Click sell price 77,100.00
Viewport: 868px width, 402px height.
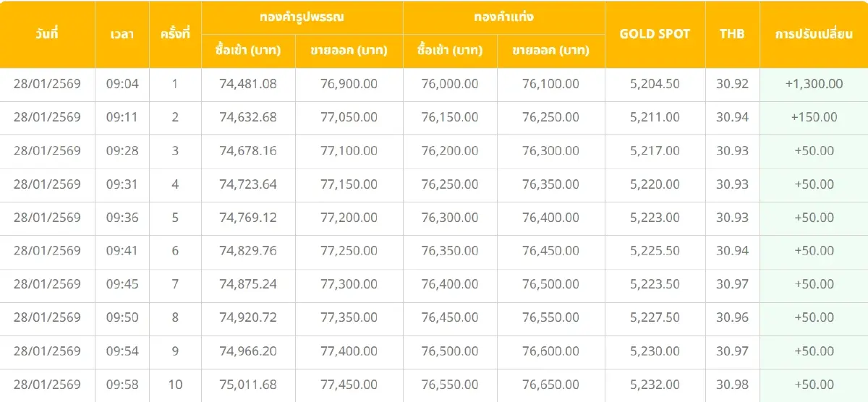pos(349,150)
